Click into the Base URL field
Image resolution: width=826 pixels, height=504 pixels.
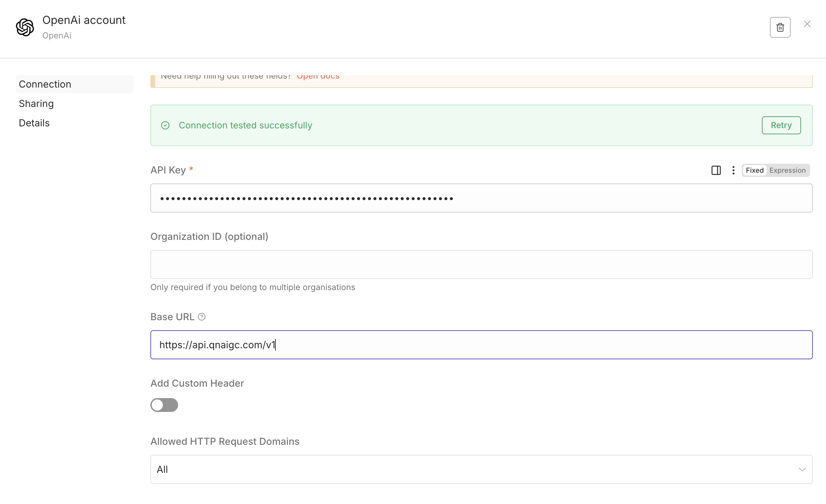pos(481,345)
